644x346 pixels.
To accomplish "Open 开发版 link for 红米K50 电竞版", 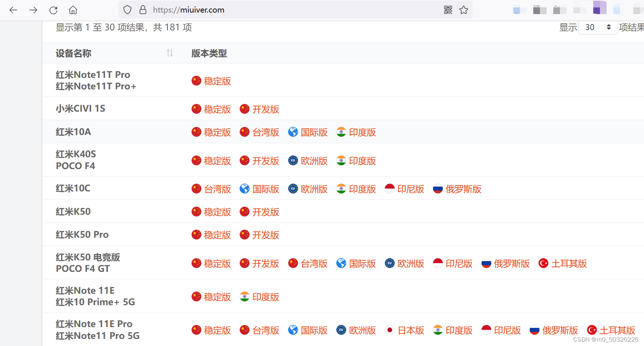I will click(266, 264).
